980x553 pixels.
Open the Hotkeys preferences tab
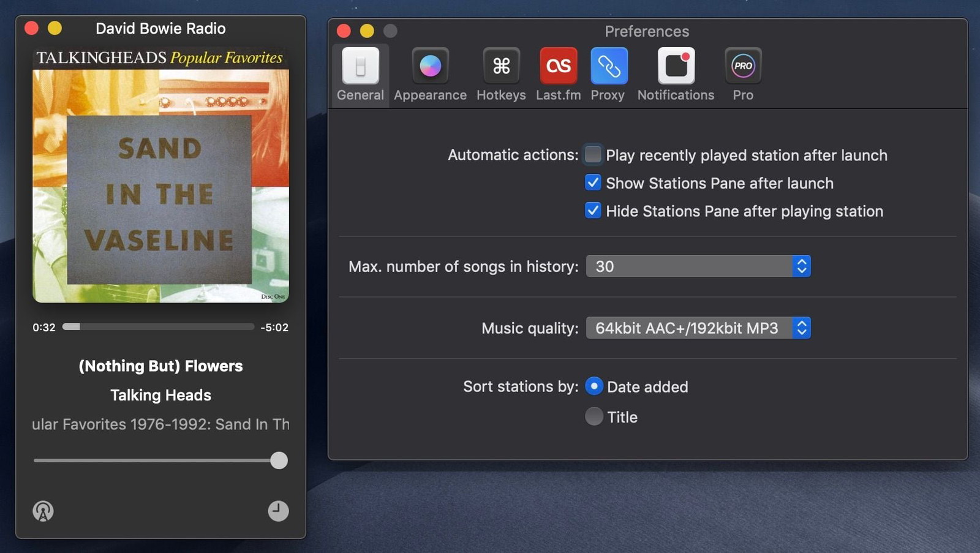[501, 75]
